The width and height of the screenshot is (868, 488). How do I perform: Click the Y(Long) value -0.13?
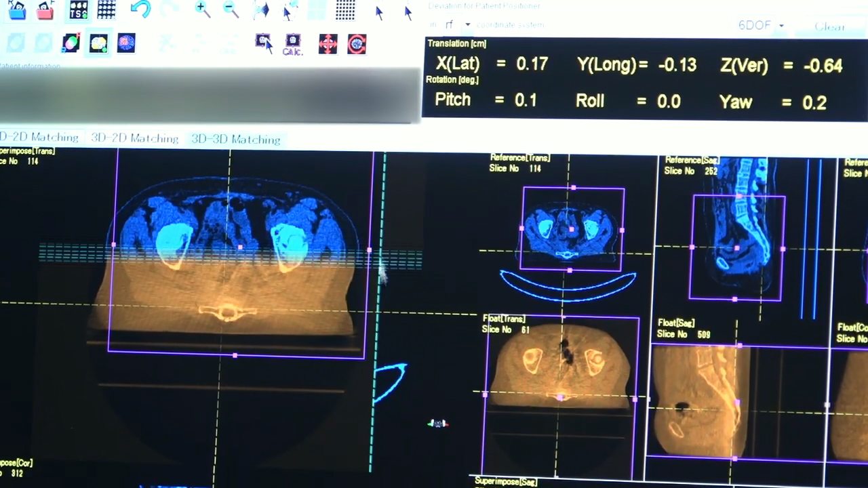pos(677,65)
